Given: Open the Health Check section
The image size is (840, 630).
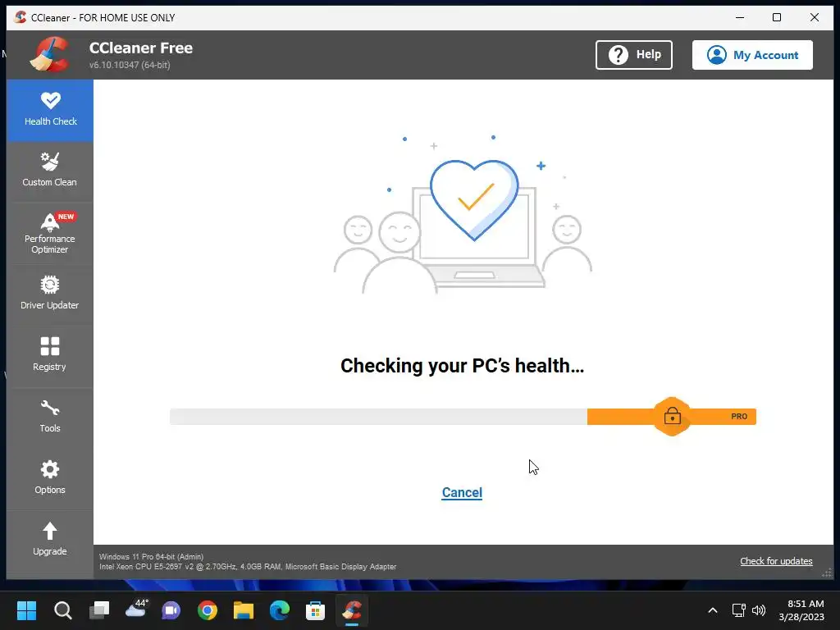Looking at the screenshot, I should [x=50, y=111].
